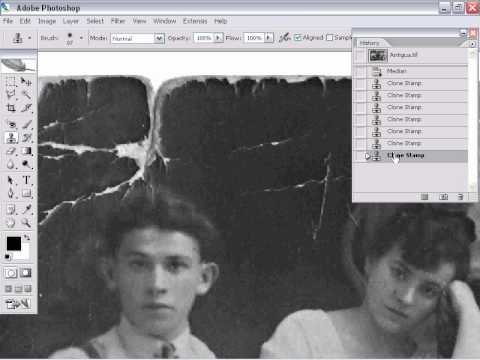Select the Move tool
Screen dimensions: 480x360
tap(26, 81)
